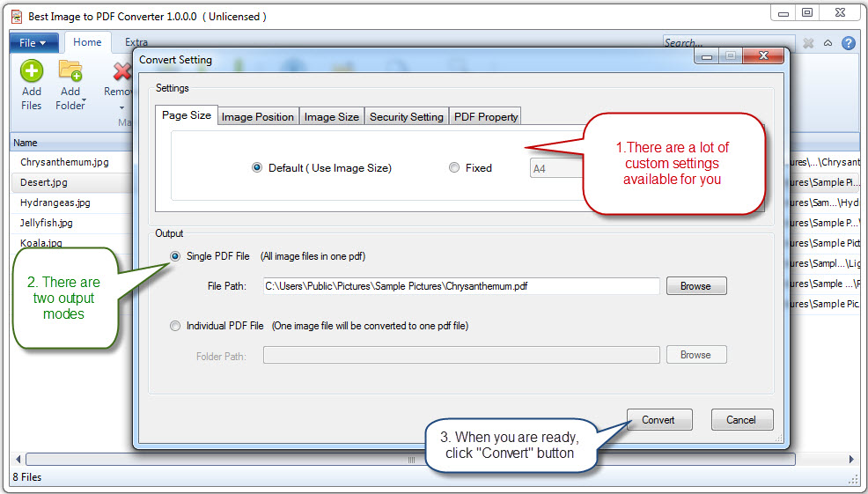The height and width of the screenshot is (494, 868).
Task: Click the Cancel button
Action: click(x=741, y=420)
